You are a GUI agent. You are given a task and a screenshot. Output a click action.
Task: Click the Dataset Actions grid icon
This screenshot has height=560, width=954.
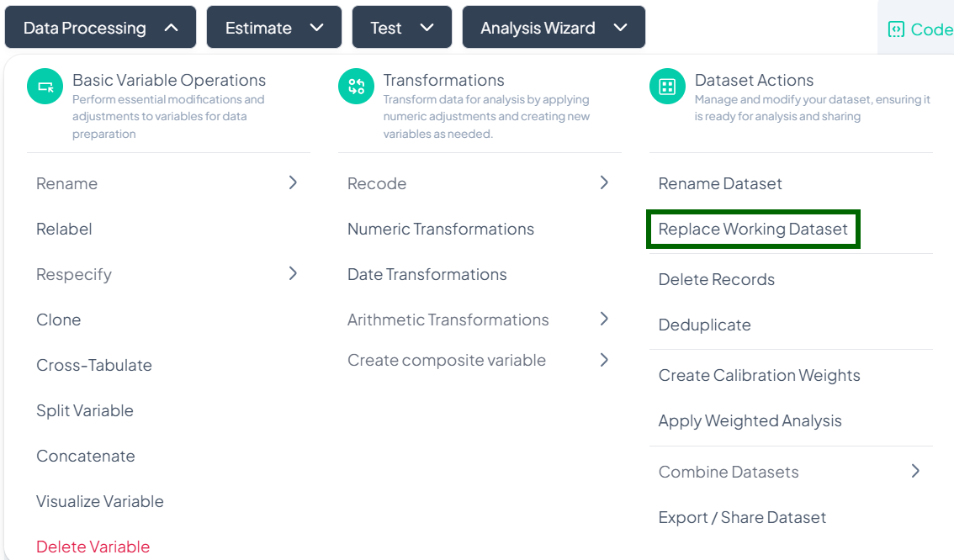click(x=667, y=87)
